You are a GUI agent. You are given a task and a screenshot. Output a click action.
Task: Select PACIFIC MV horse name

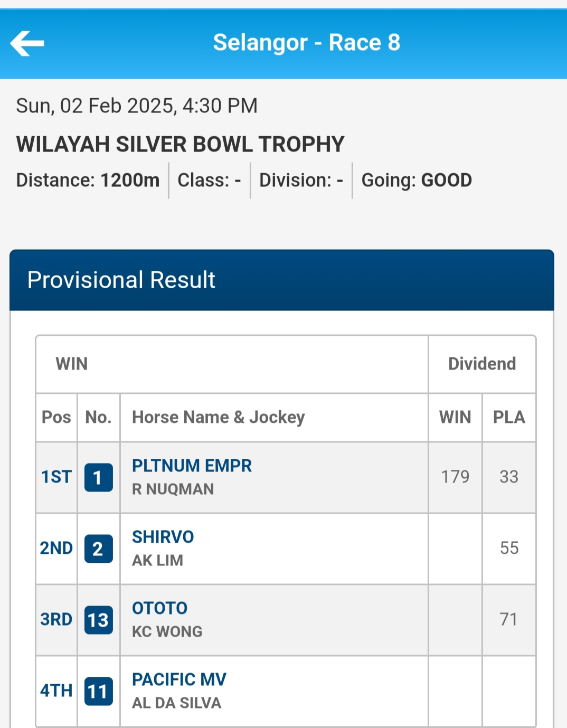coord(179,679)
